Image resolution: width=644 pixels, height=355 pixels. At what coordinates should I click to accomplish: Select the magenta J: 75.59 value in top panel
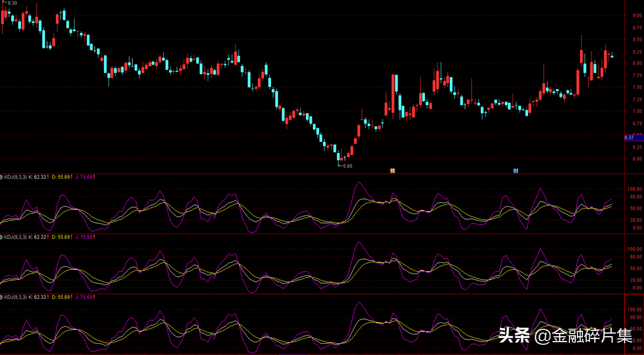85,176
